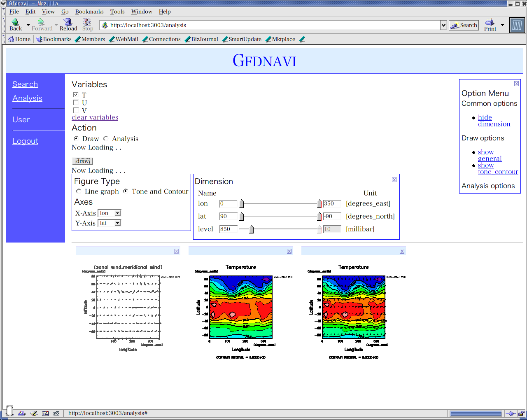This screenshot has height=420, width=527.
Task: Check the U variable checkbox
Action: click(x=76, y=102)
